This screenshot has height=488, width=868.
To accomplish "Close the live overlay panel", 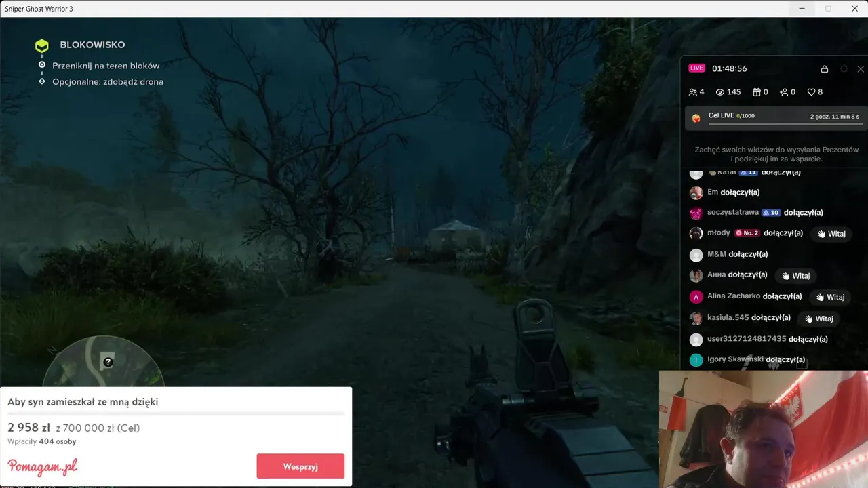I will [861, 69].
